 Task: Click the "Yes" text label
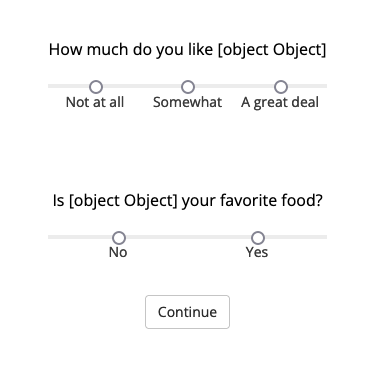click(257, 252)
